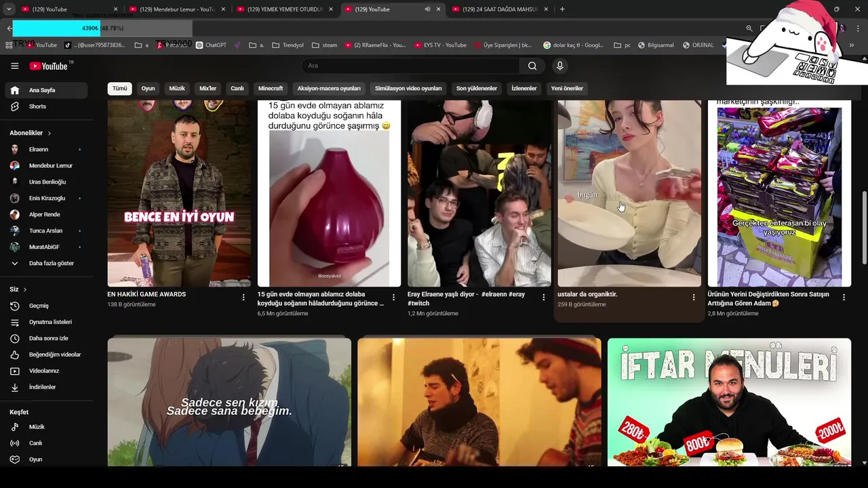The width and height of the screenshot is (868, 488).
Task: Play İFTAR MENÜLERİ video thumbnail
Action: 729,402
